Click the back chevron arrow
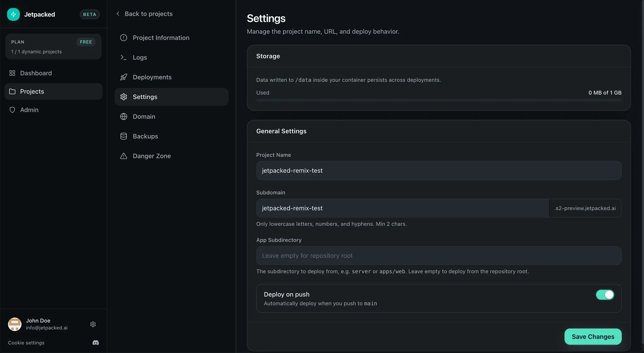This screenshot has width=644, height=353. tap(118, 14)
